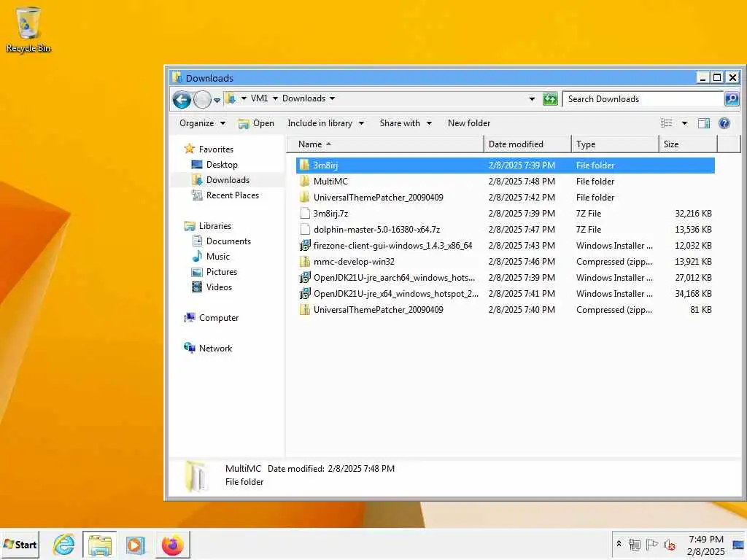Viewport: 747px width, 560px height.
Task: Open the Organize menu
Action: [x=202, y=123]
